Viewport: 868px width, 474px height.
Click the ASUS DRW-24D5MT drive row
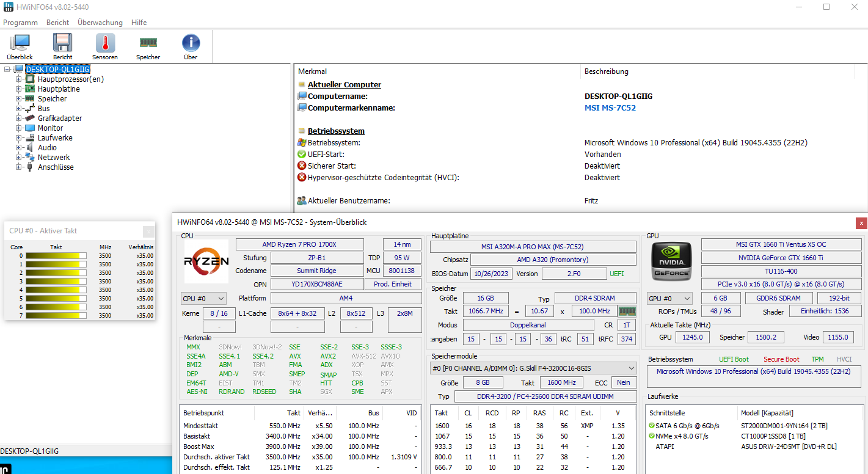coord(753,447)
